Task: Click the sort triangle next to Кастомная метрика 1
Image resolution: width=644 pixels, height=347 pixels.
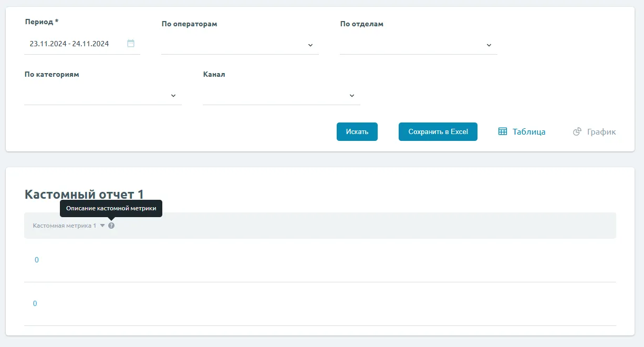Action: pyautogui.click(x=102, y=226)
